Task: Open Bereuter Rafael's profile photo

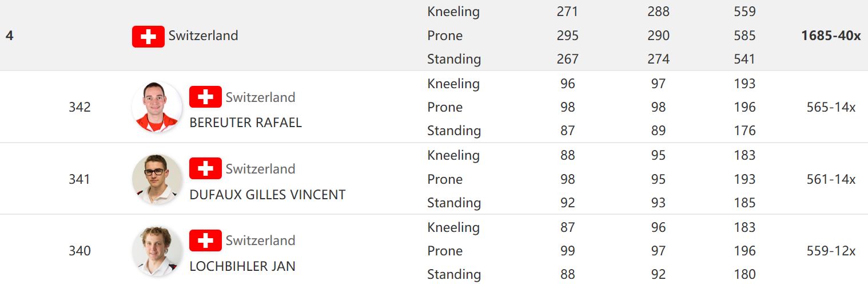Action: (157, 107)
